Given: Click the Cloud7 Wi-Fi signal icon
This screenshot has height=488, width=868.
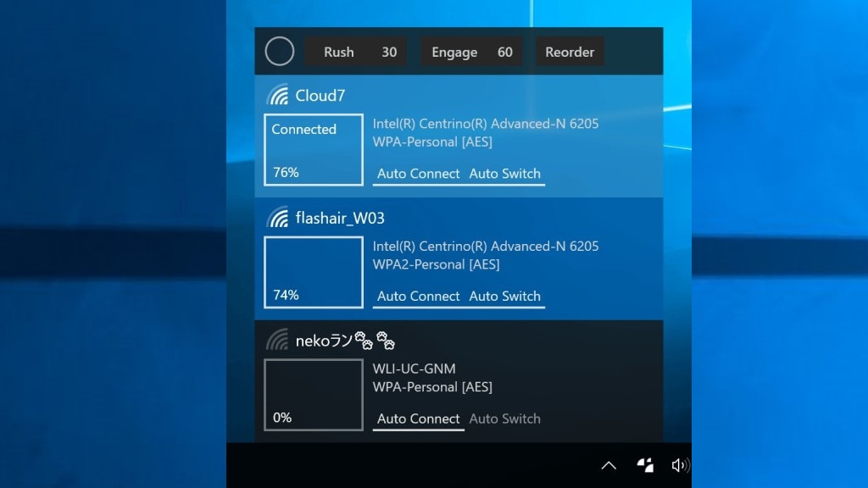Looking at the screenshot, I should pos(277,96).
